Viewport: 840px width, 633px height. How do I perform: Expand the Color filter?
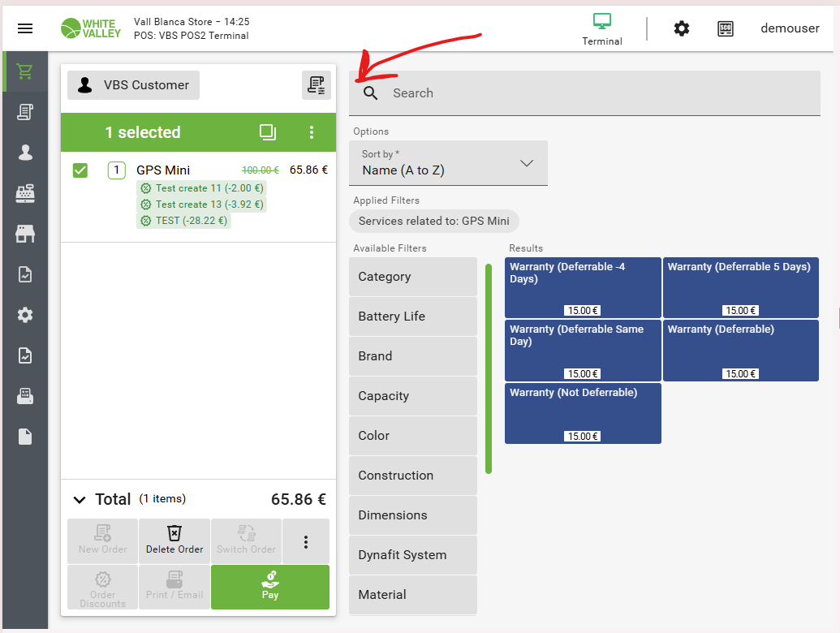click(413, 435)
